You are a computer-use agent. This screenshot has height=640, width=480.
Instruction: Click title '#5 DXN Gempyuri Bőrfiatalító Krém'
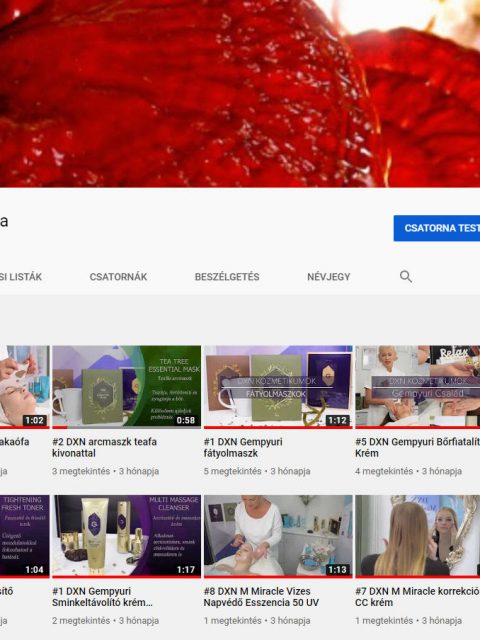pos(418,447)
